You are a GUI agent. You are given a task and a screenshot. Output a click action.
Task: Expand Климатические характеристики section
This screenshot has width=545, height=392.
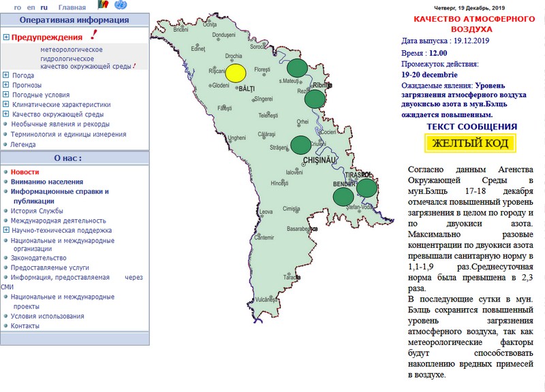[5, 105]
